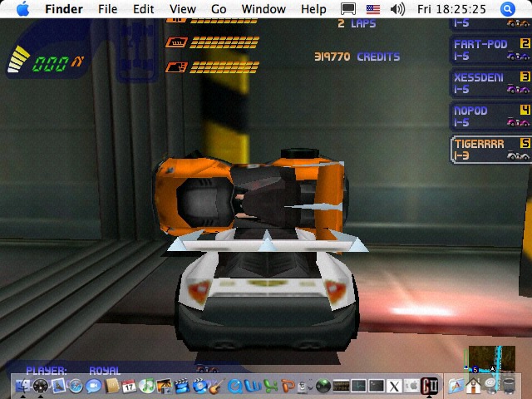Open iDVD from the Dock
Screen dimensions: 532x399
click(x=199, y=386)
